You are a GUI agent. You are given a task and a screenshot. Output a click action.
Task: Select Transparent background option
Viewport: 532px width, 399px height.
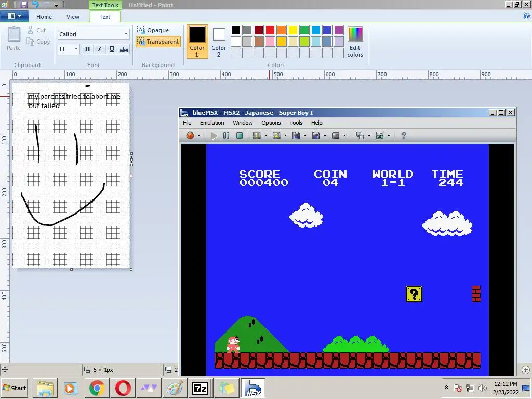click(x=158, y=42)
